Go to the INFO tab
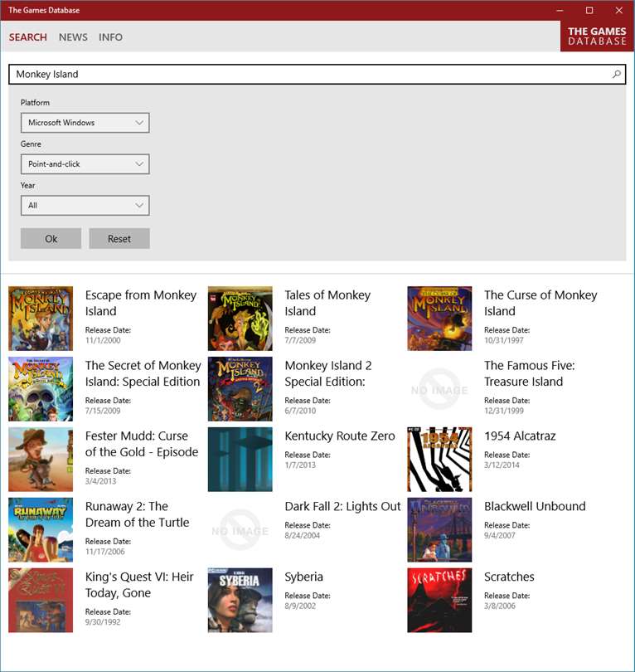The height and width of the screenshot is (672, 635). [110, 37]
